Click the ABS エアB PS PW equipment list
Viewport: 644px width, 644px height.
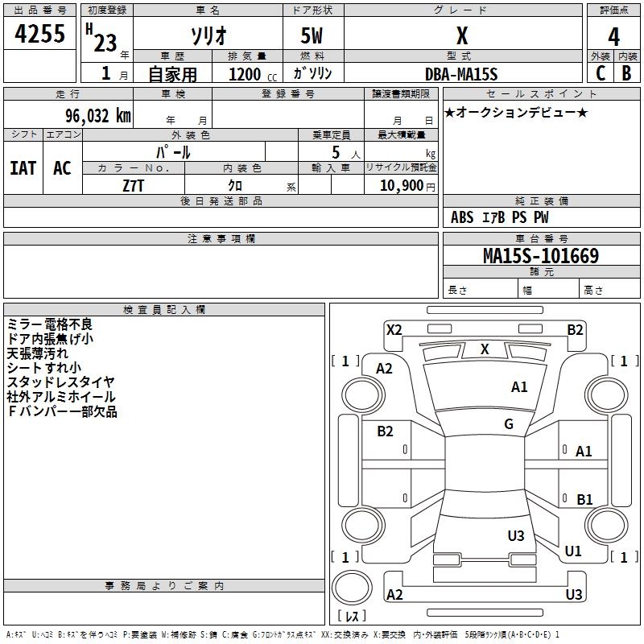(x=499, y=217)
